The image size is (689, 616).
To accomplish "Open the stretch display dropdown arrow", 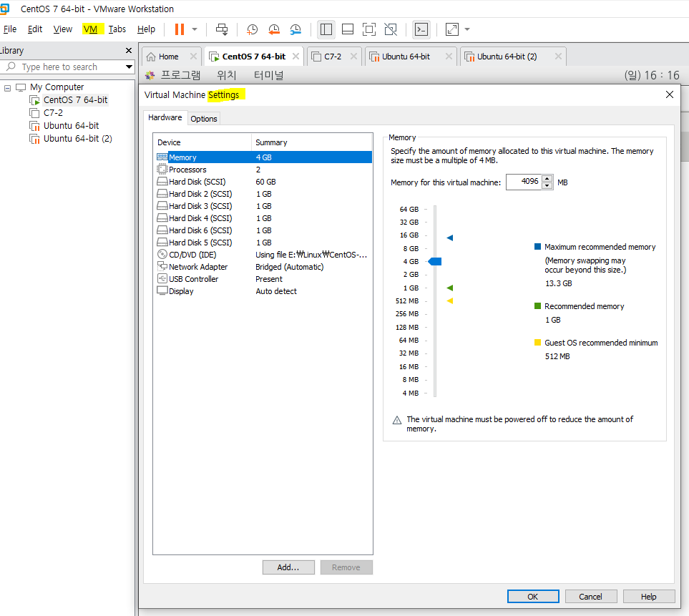I will point(467,29).
